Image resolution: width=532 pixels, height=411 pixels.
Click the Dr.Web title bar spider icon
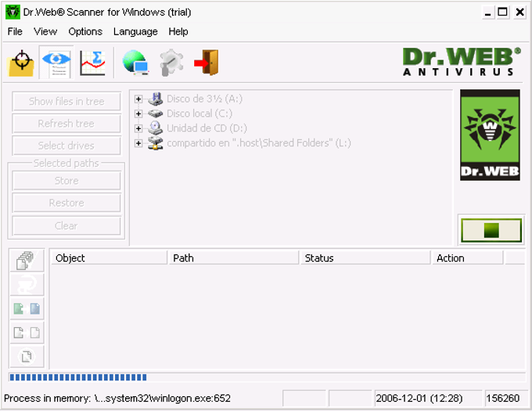click(13, 13)
